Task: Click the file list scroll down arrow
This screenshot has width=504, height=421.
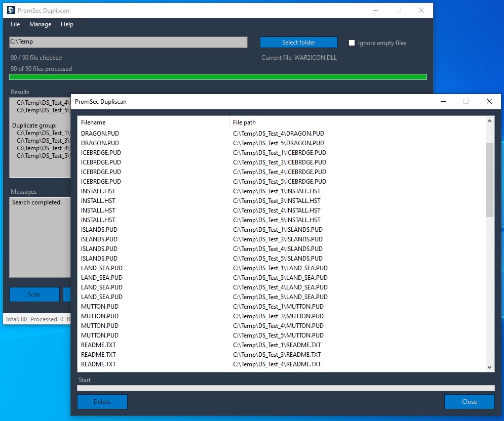Action: pyautogui.click(x=489, y=367)
